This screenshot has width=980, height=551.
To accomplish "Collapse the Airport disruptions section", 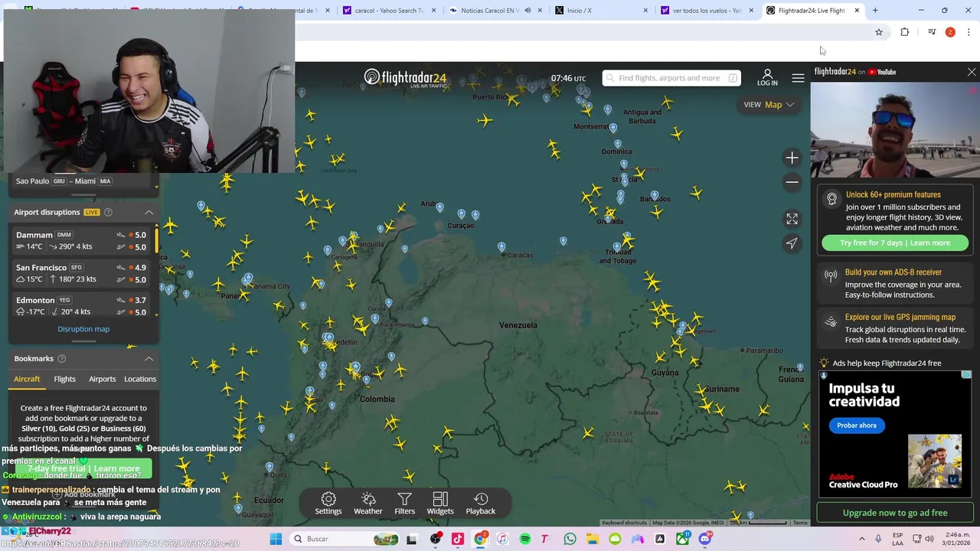I will point(149,212).
